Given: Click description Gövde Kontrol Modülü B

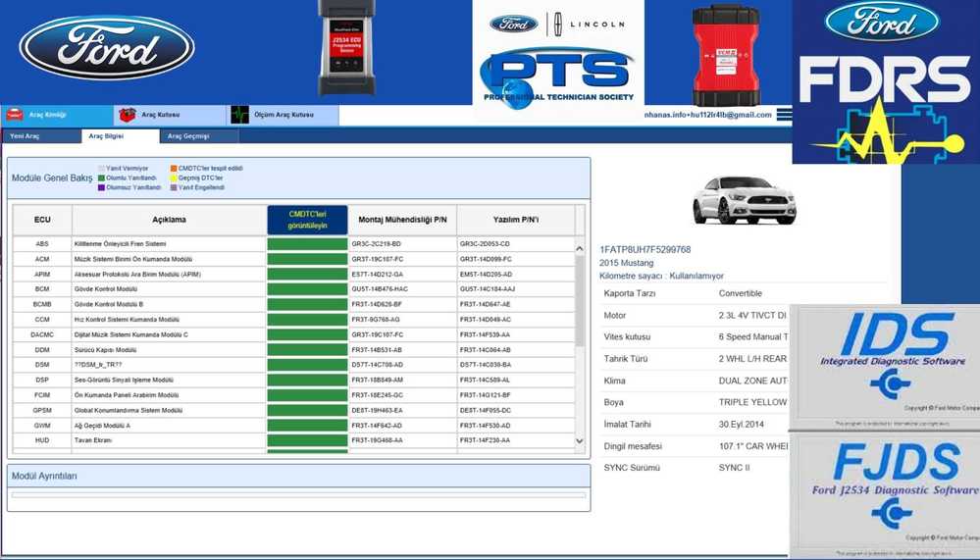Looking at the screenshot, I should coord(109,304).
